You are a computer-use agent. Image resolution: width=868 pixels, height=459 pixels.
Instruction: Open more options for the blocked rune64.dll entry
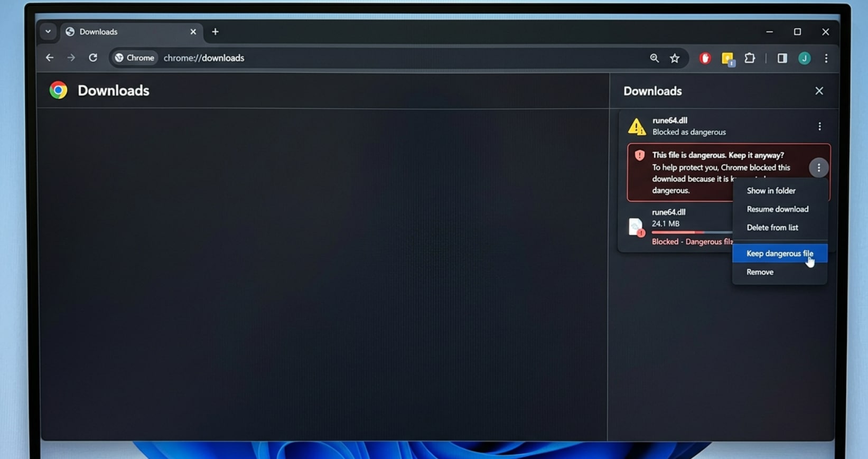pos(819,126)
